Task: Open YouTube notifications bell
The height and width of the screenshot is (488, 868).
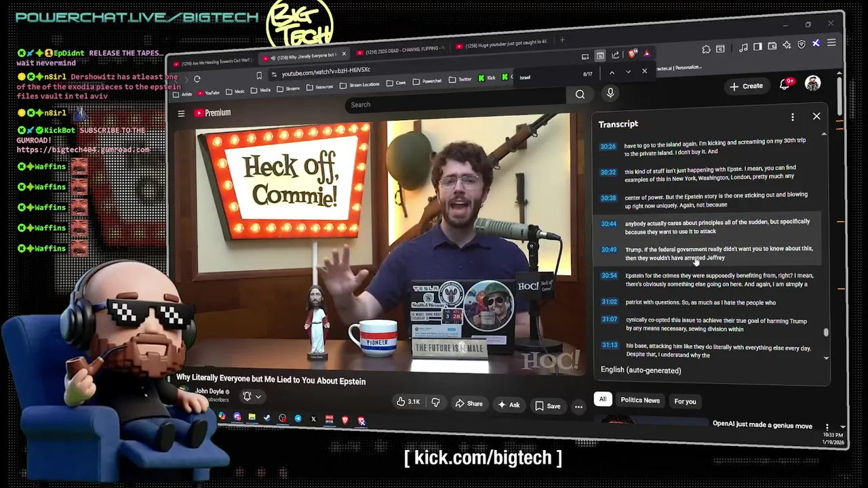Action: coord(785,85)
